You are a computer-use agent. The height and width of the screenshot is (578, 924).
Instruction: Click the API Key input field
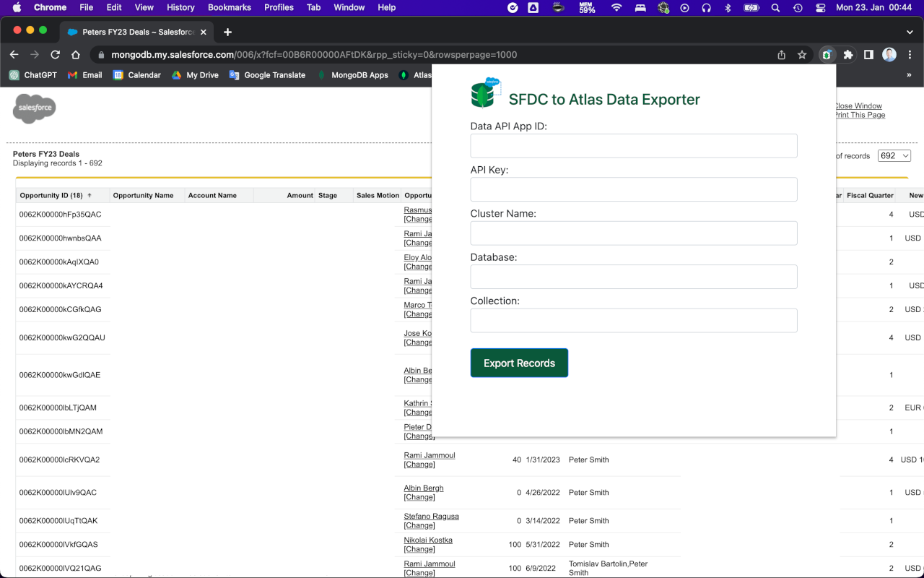click(x=634, y=189)
